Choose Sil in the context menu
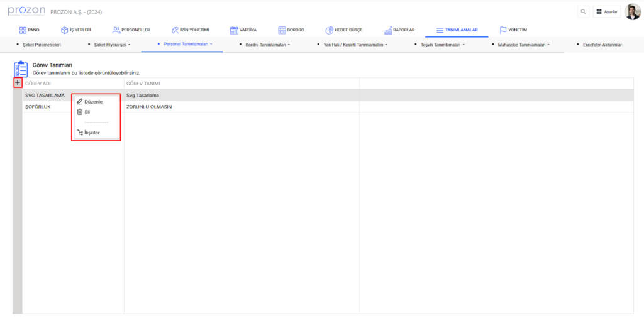This screenshot has width=644, height=318. (87, 112)
